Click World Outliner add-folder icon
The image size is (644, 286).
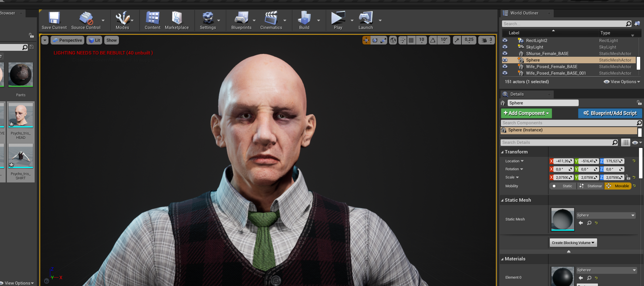pos(637,24)
